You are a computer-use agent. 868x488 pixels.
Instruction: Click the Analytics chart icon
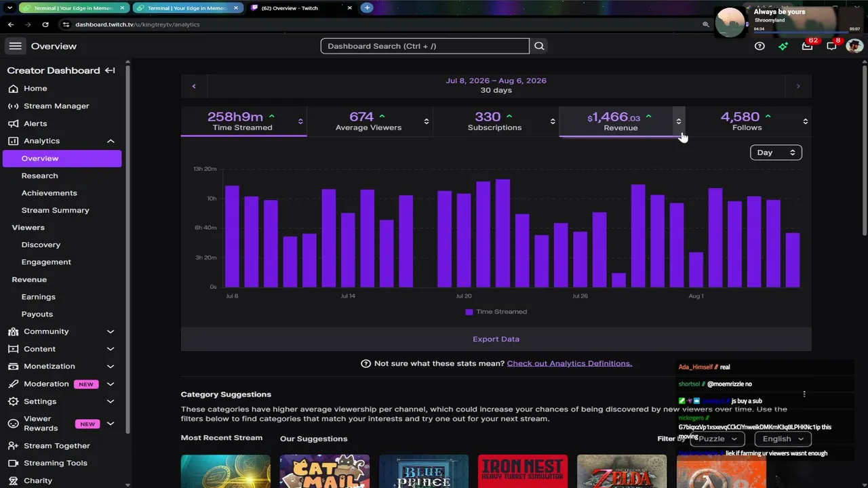[13, 141]
